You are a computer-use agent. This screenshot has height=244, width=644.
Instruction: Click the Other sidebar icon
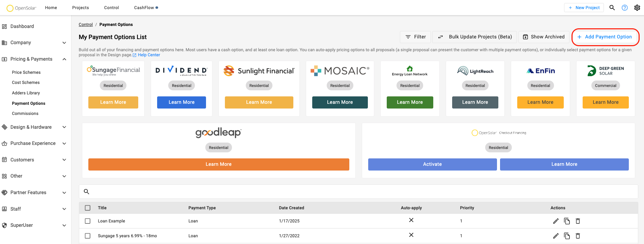tap(4, 176)
